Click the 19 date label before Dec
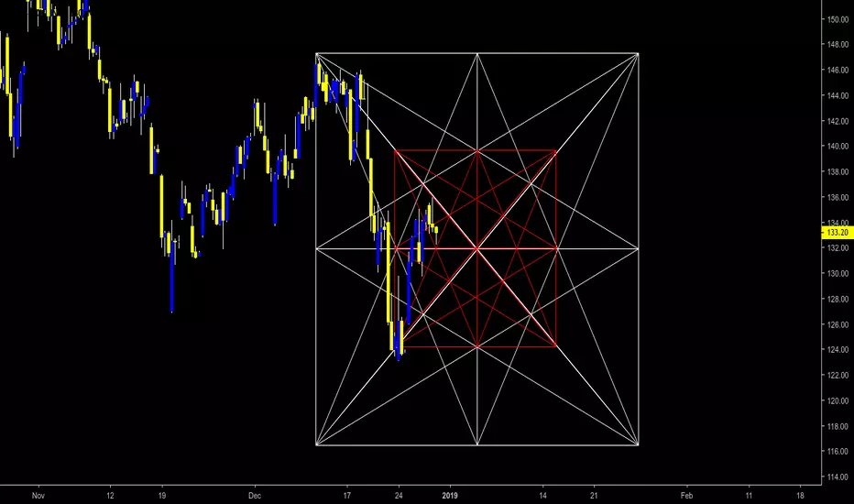854x504 pixels. [x=162, y=495]
